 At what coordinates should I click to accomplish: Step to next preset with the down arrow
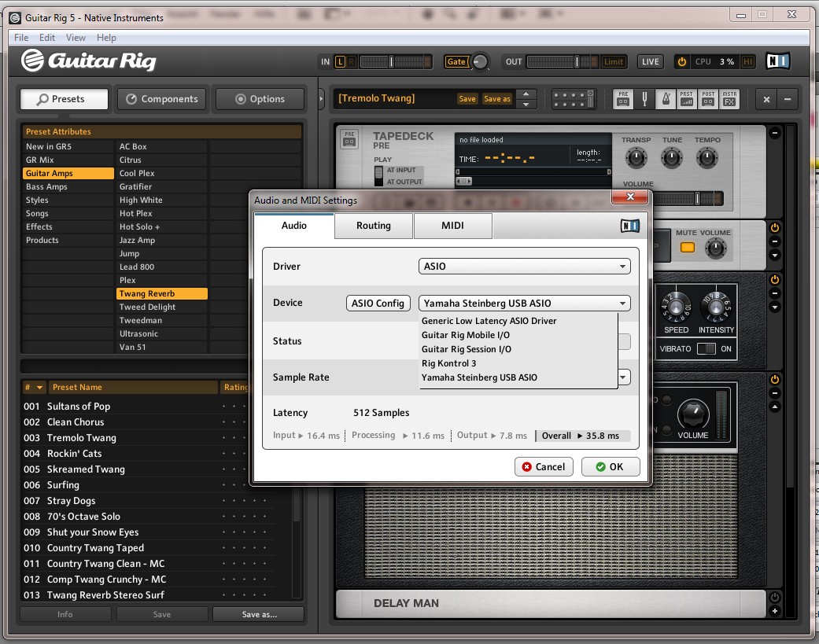tap(526, 104)
